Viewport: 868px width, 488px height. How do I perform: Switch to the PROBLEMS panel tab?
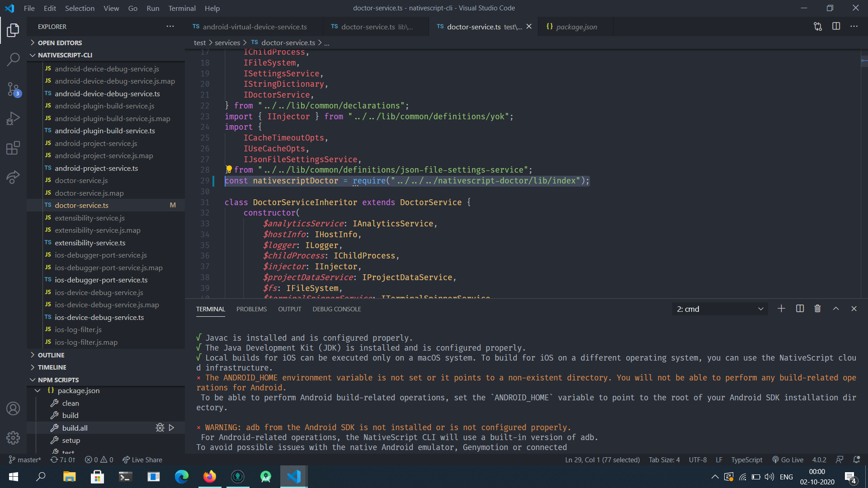pyautogui.click(x=251, y=309)
